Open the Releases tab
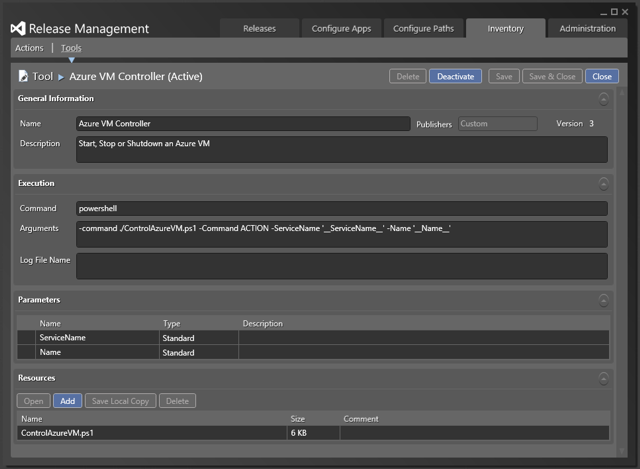This screenshot has height=469, width=640. click(260, 29)
